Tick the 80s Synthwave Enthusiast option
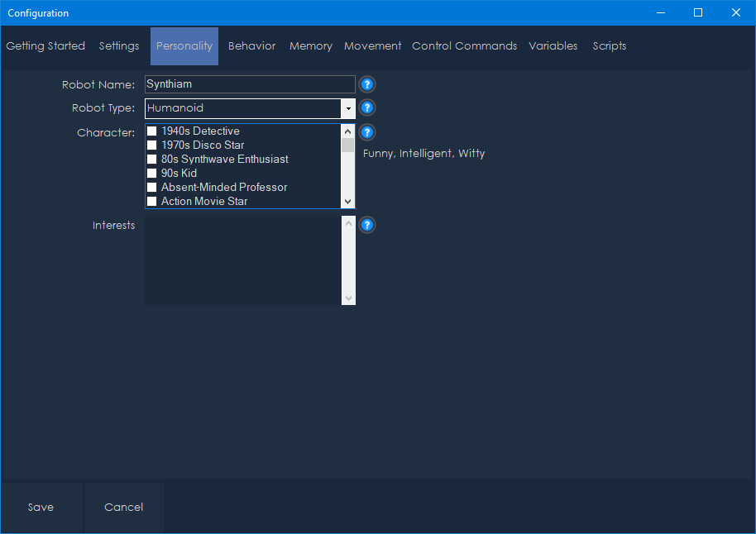The width and height of the screenshot is (756, 534). (152, 160)
